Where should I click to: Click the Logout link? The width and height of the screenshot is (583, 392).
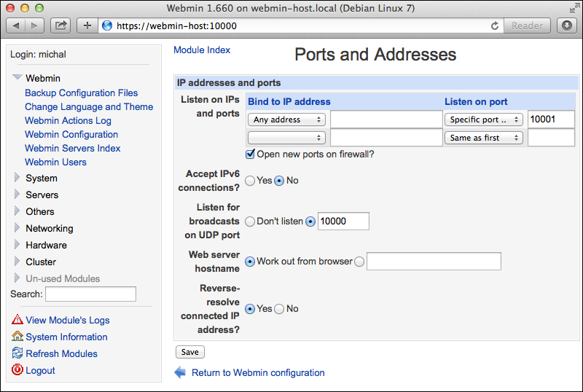(40, 370)
